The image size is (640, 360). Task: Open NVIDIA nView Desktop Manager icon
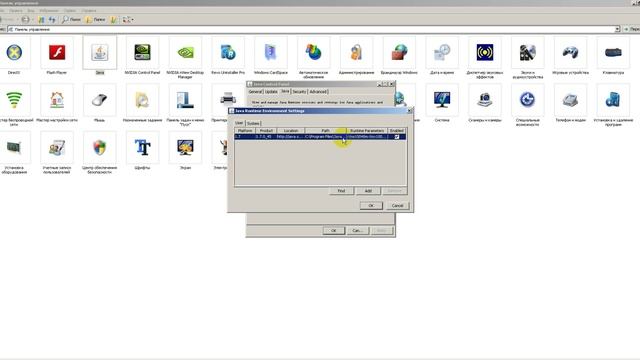click(x=185, y=52)
